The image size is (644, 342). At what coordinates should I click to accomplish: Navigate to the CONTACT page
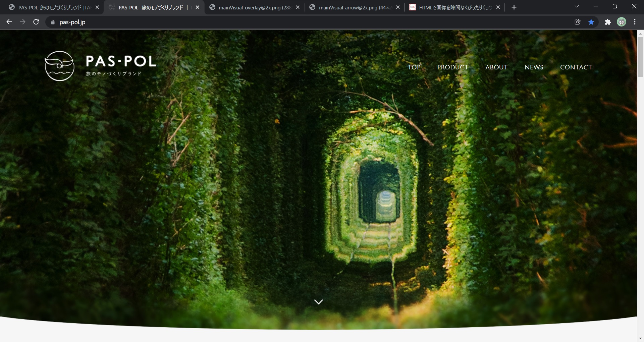tap(576, 67)
